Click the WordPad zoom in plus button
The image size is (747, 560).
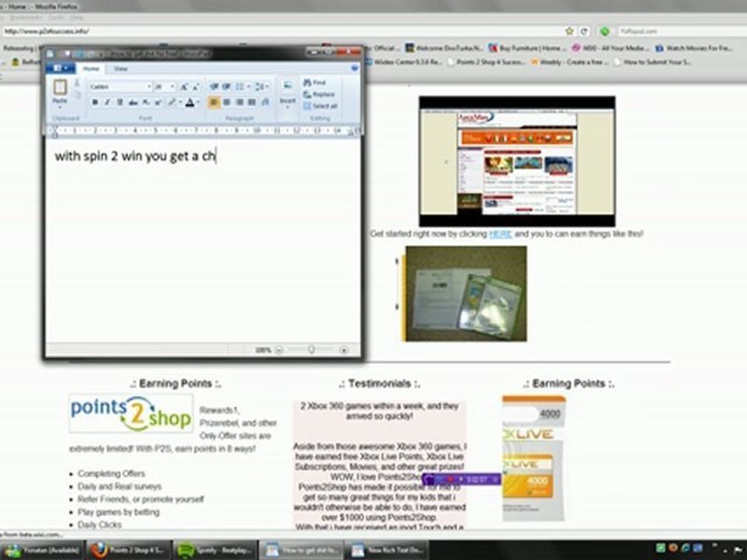tap(343, 350)
